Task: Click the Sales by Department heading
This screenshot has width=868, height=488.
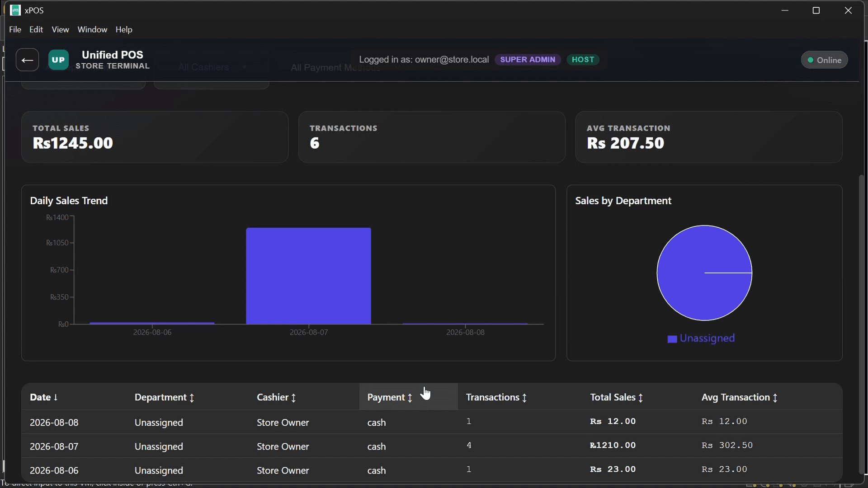Action: click(623, 201)
